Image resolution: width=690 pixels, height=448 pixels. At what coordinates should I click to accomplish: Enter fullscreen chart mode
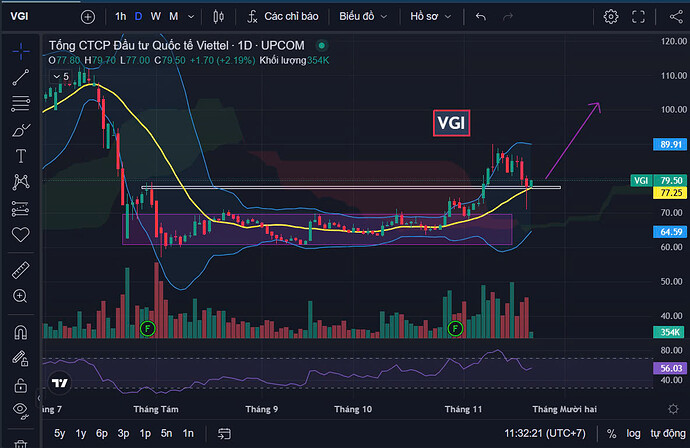point(639,17)
